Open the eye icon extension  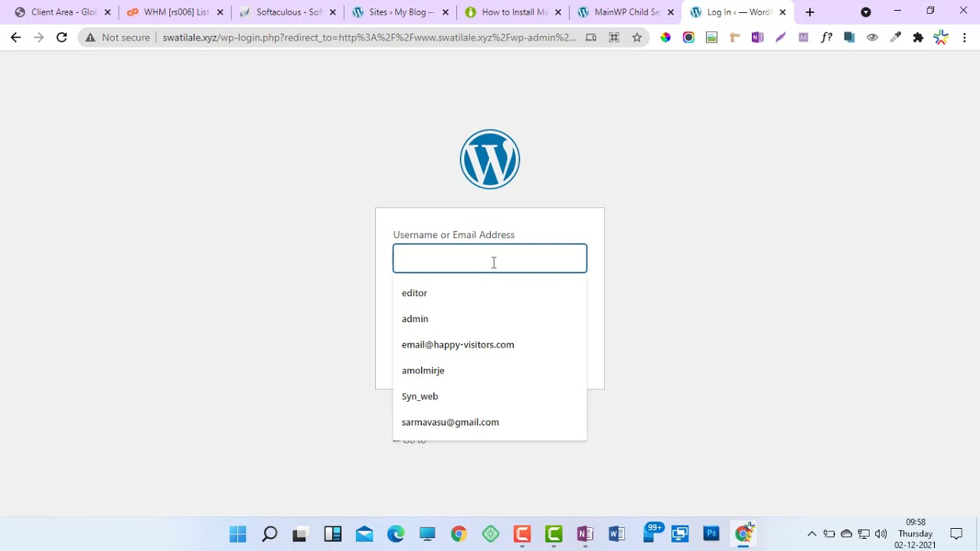872,37
